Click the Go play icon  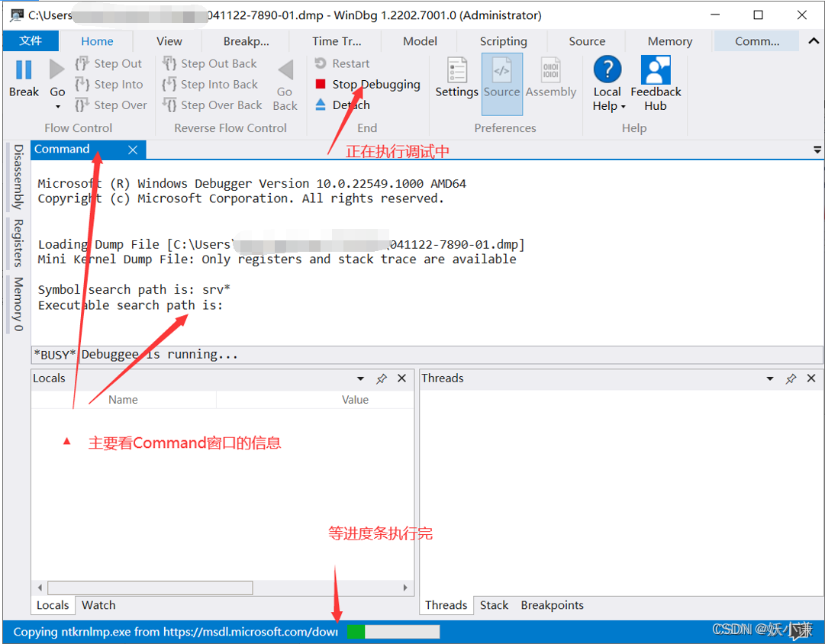coord(56,70)
